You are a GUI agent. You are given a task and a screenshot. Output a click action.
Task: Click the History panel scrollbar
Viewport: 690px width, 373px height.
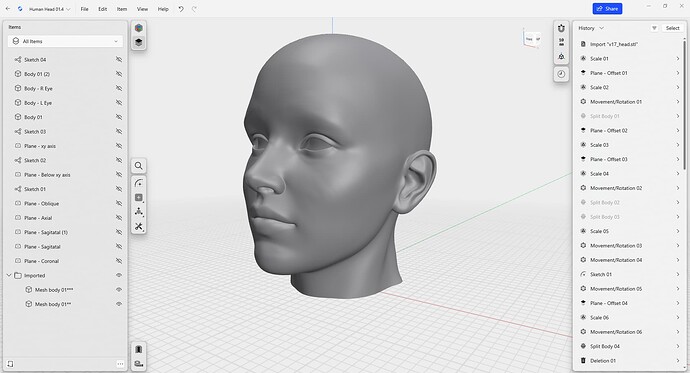[684, 105]
